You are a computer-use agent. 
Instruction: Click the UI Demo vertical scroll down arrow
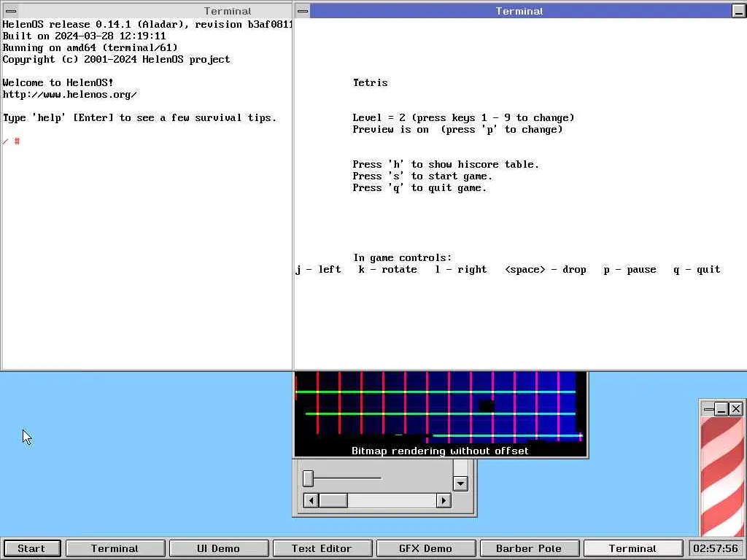(x=460, y=484)
